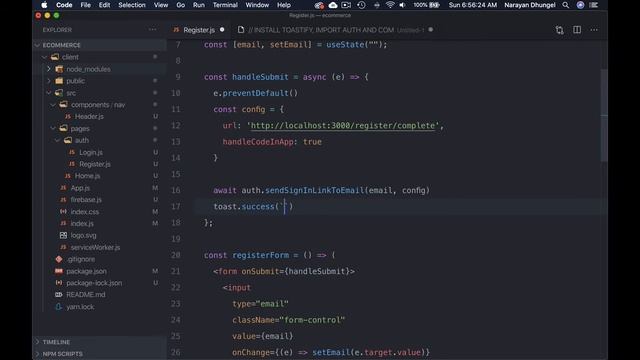Click line number 16 in the gutter
The height and width of the screenshot is (360, 640).
coord(176,190)
